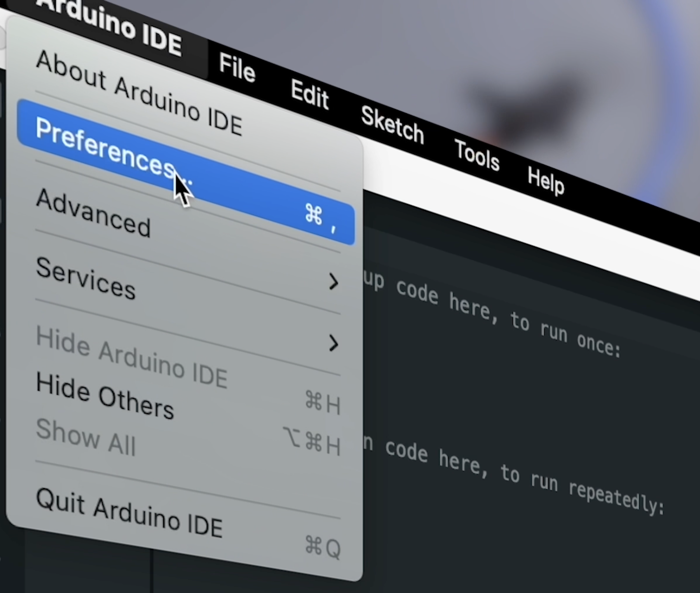700x593 pixels.
Task: Choose Hide Others
Action: (x=105, y=396)
